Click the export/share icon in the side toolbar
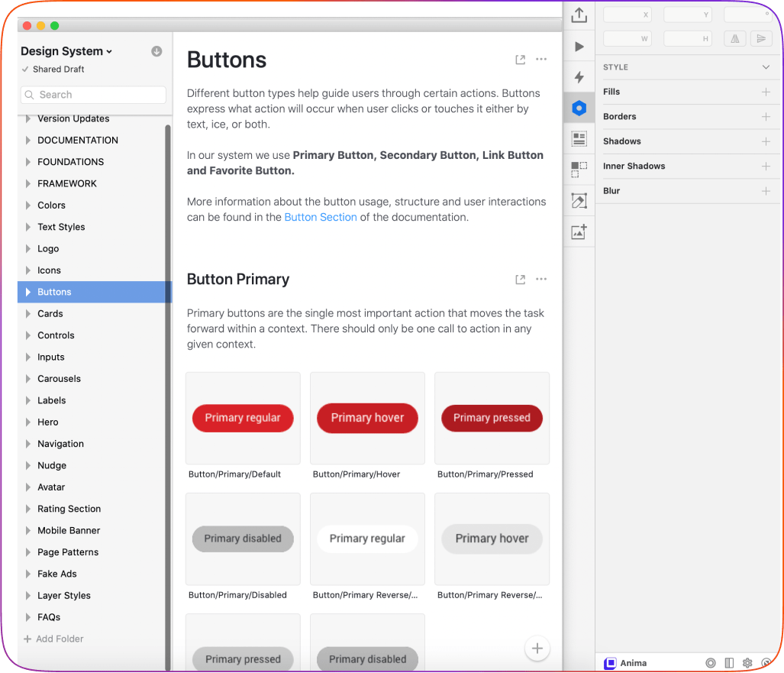784x673 pixels. [579, 15]
